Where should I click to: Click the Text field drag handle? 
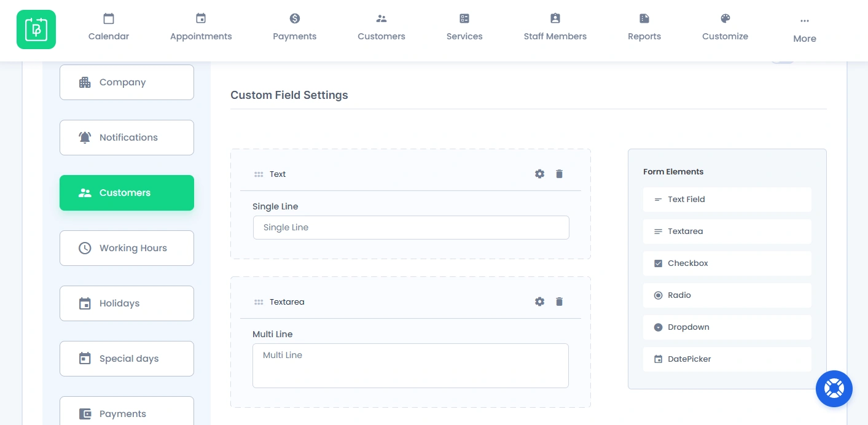click(259, 174)
